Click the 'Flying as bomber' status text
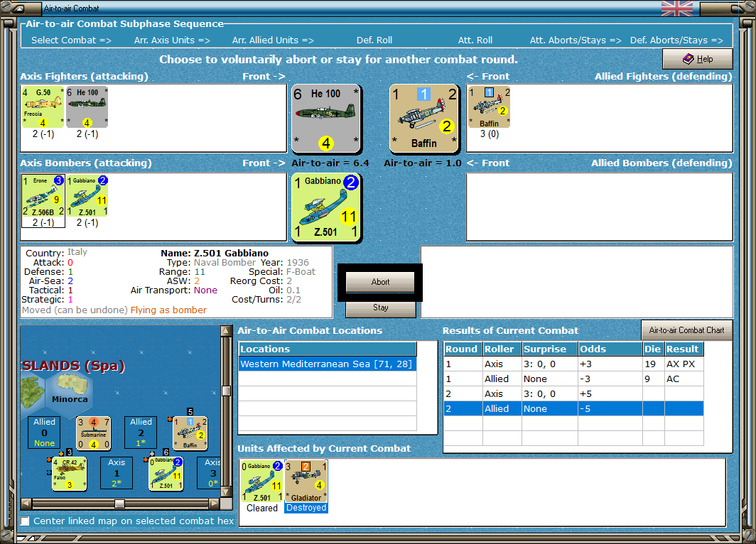 (168, 310)
